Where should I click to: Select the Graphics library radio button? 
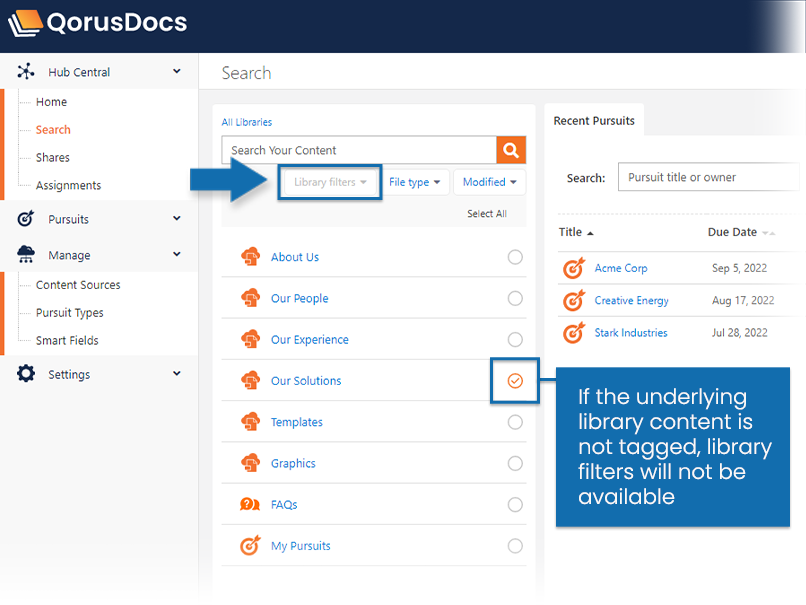coord(515,463)
